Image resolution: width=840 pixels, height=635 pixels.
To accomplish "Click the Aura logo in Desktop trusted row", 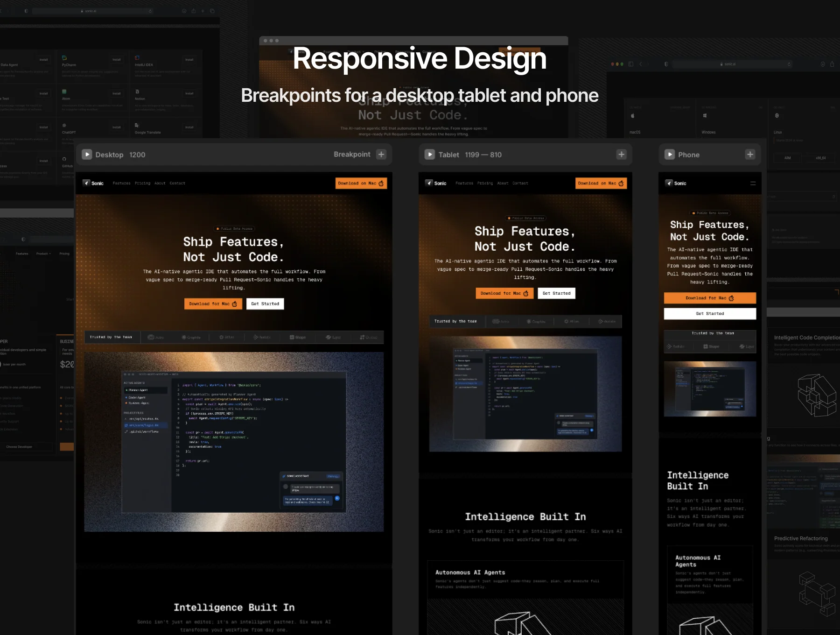I will click(x=156, y=337).
